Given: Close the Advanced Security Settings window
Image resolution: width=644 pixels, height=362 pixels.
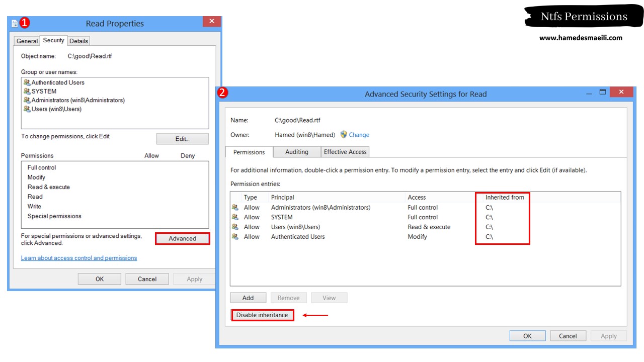Looking at the screenshot, I should (621, 92).
